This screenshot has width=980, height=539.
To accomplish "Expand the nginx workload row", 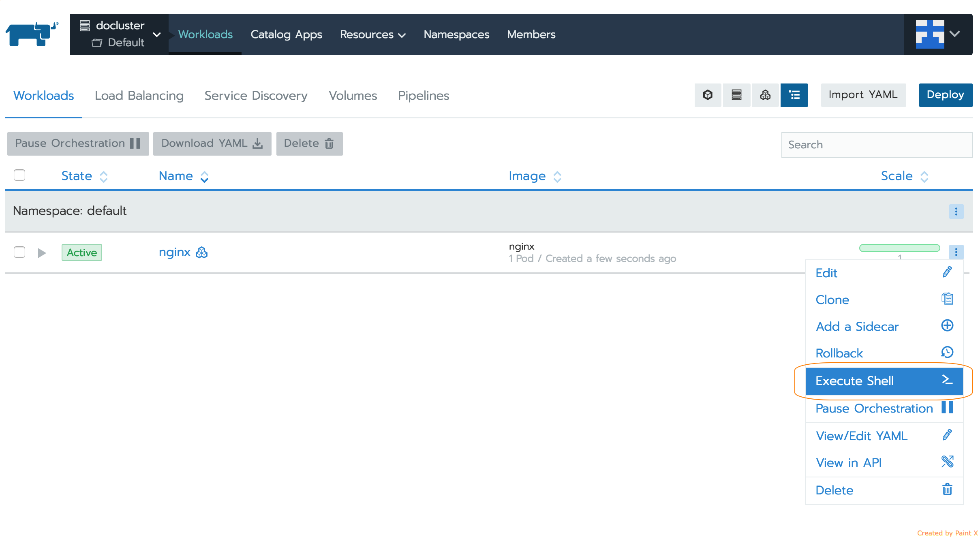I will 41,252.
